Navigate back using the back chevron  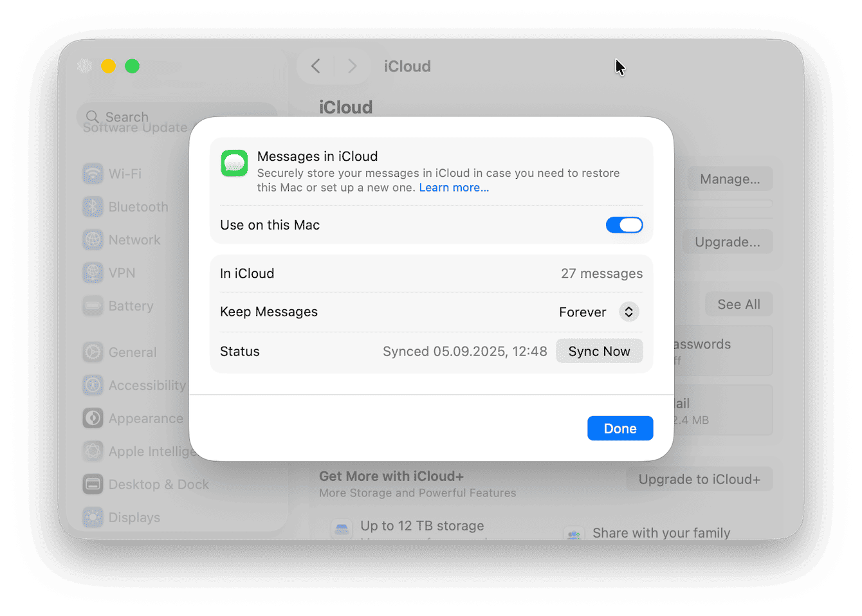coord(315,66)
